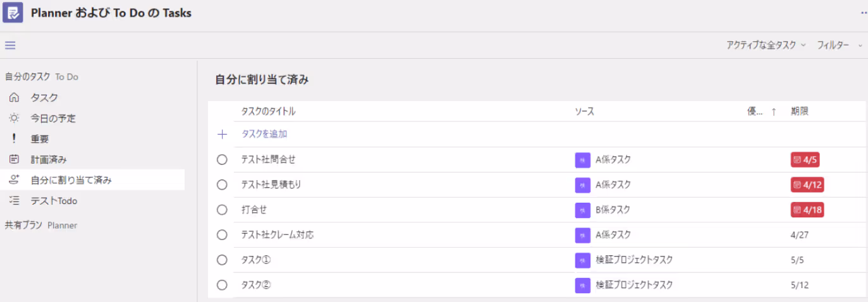
Task: Click the 4/27 due date
Action: (x=800, y=235)
